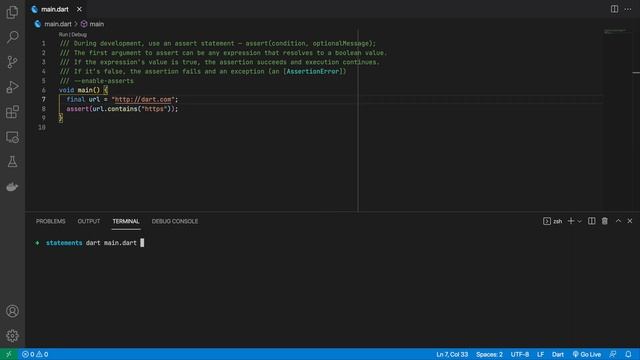This screenshot has height=360, width=640.
Task: Switch to the Debug Console tab
Action: [x=175, y=221]
